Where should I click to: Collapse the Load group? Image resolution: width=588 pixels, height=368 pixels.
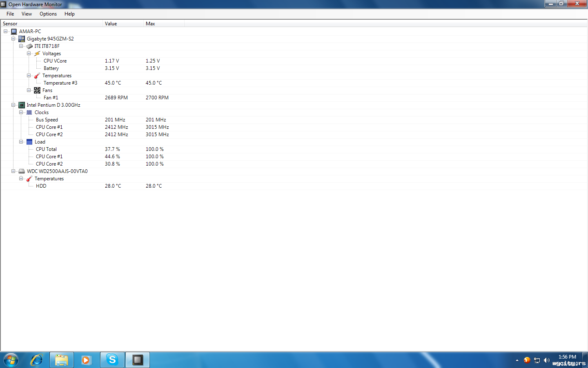coord(21,142)
